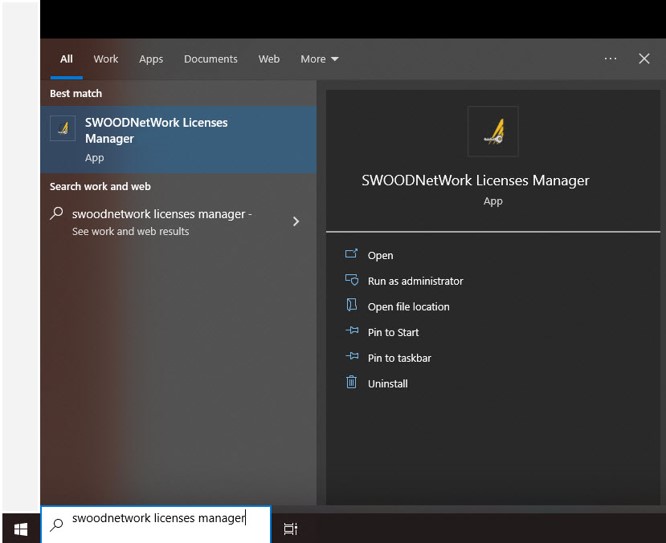The height and width of the screenshot is (543, 666).
Task: Click the Open file location icon
Action: (351, 306)
